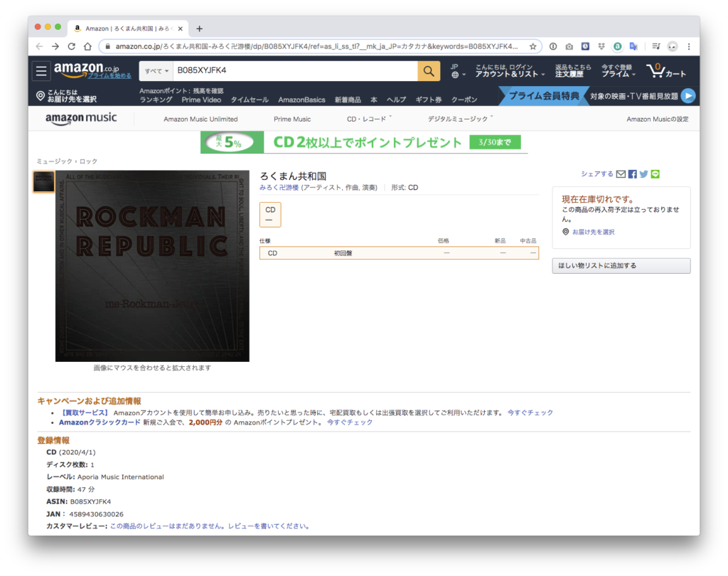Click the browser back arrow

(x=40, y=46)
